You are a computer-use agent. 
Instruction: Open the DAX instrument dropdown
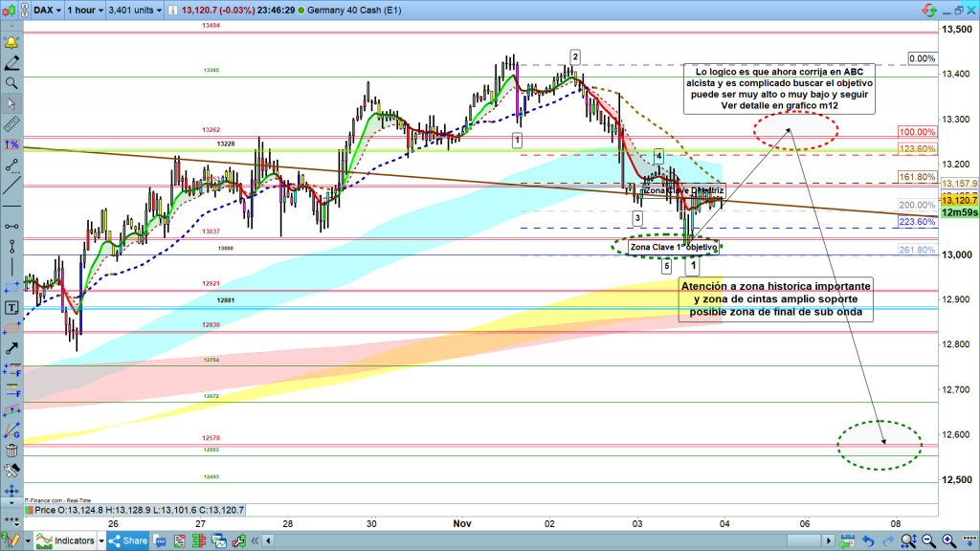pos(47,11)
